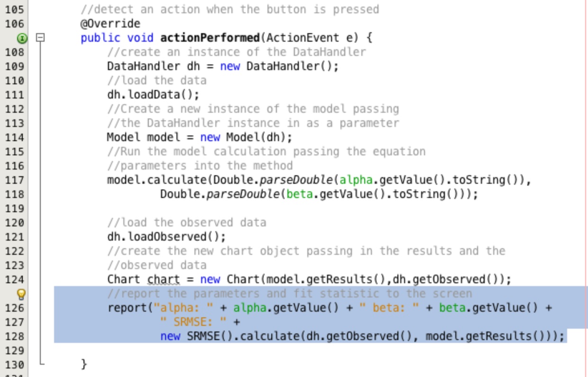
Task: Click line number 121 in the gutter
Action: pos(14,237)
